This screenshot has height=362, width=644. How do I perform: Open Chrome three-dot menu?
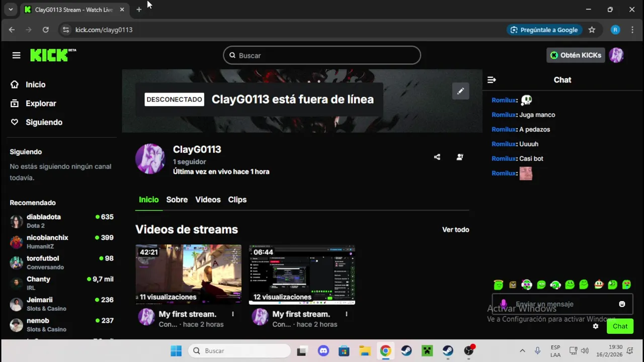(632, 30)
